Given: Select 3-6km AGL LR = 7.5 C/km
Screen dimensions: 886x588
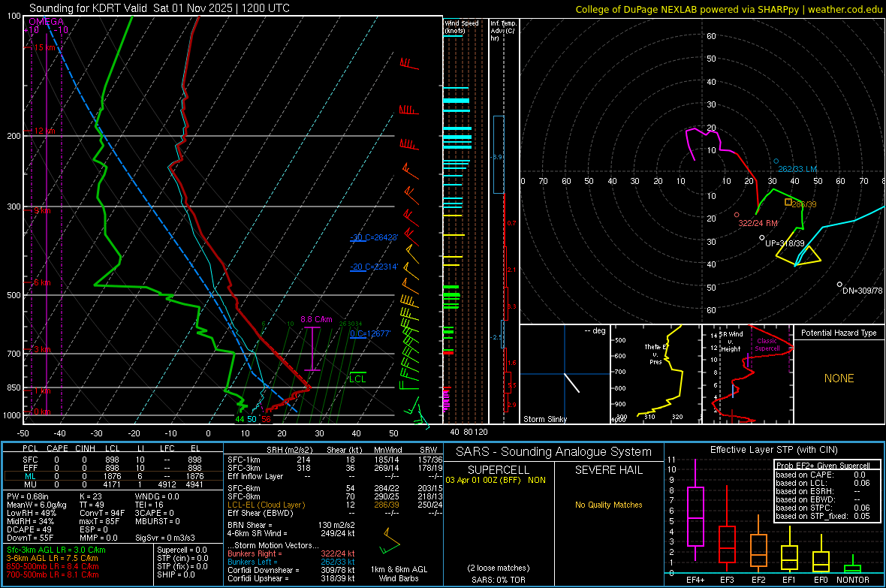Looking at the screenshot, I should [52, 558].
